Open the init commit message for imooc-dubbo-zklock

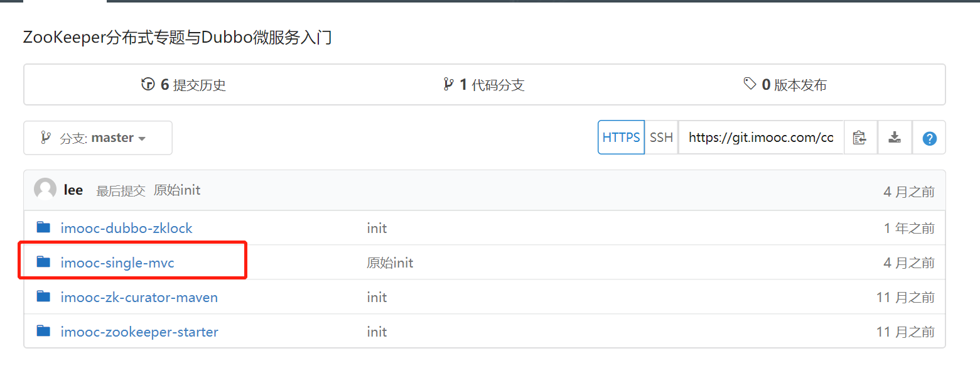[x=377, y=228]
